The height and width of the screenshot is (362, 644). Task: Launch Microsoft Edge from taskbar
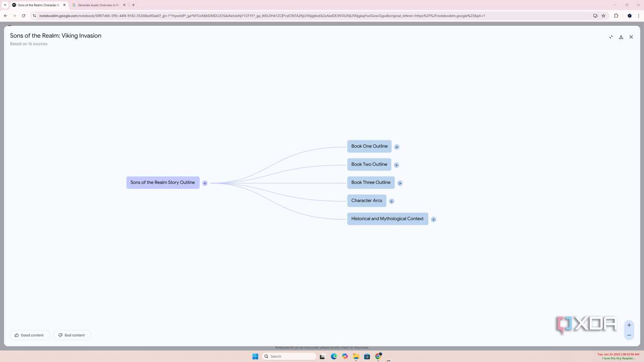tap(334, 356)
